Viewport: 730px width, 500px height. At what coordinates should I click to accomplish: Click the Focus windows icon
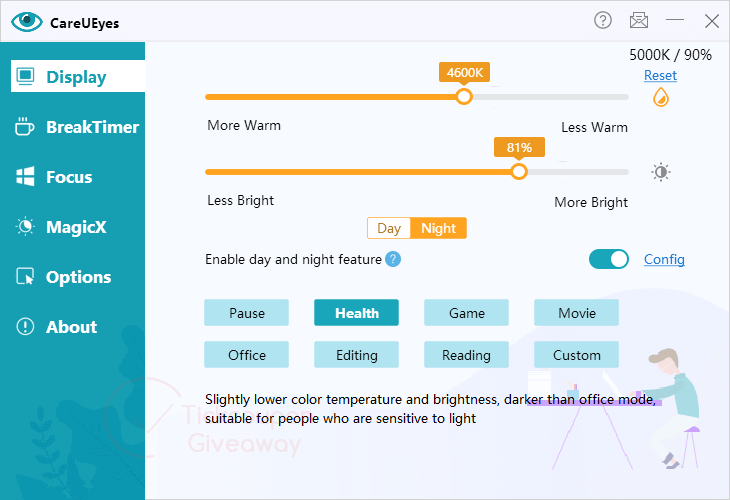point(25,176)
